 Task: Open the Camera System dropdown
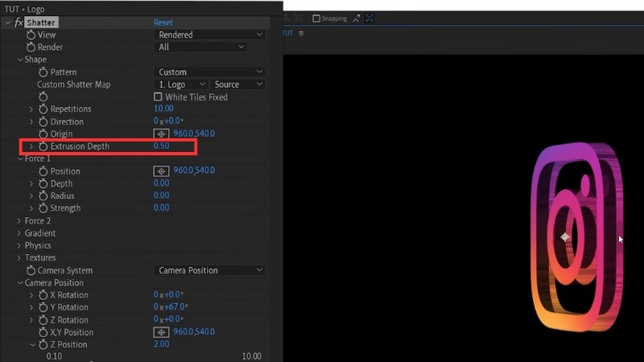[210, 270]
